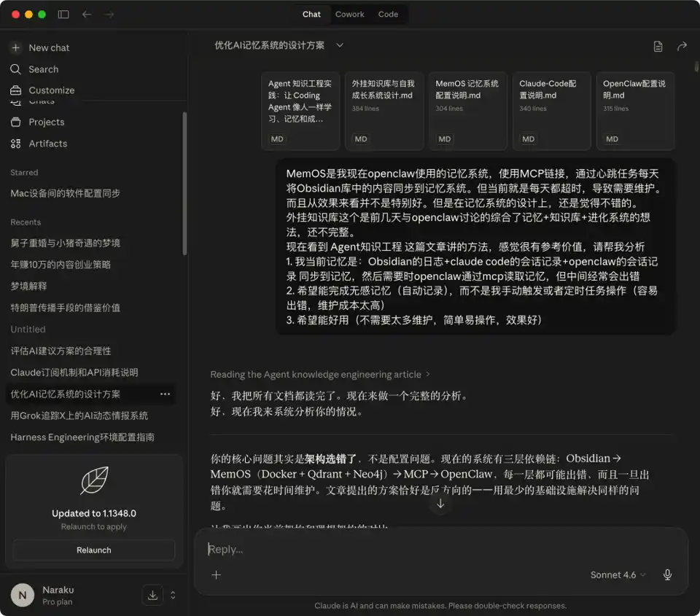Switch to the Code tab

click(388, 15)
